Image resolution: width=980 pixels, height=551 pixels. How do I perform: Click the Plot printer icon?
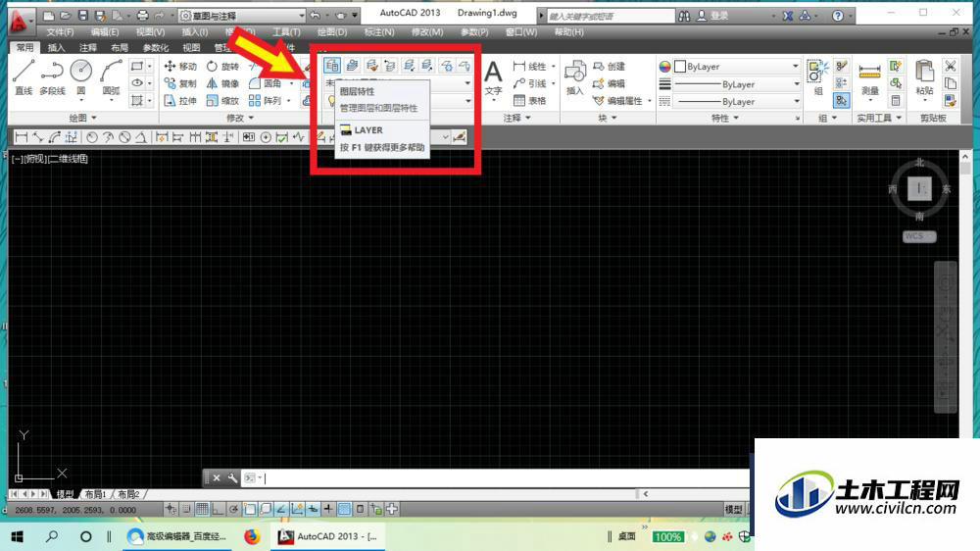coord(142,15)
